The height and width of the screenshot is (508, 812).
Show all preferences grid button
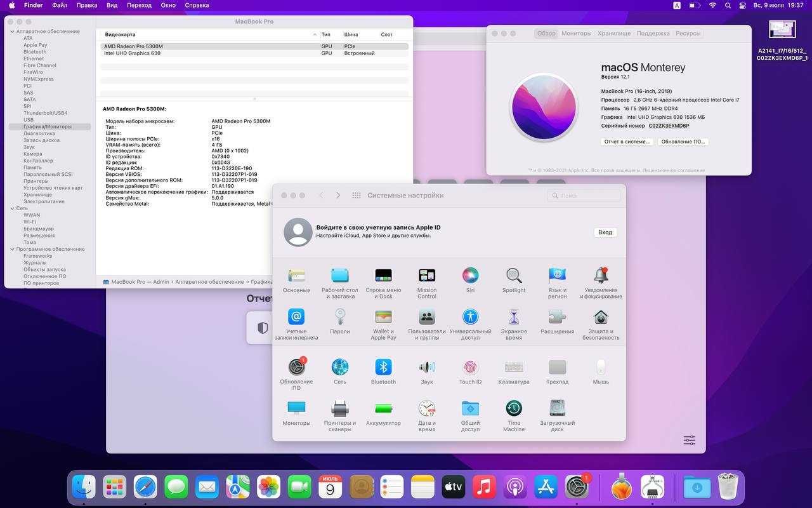357,196
